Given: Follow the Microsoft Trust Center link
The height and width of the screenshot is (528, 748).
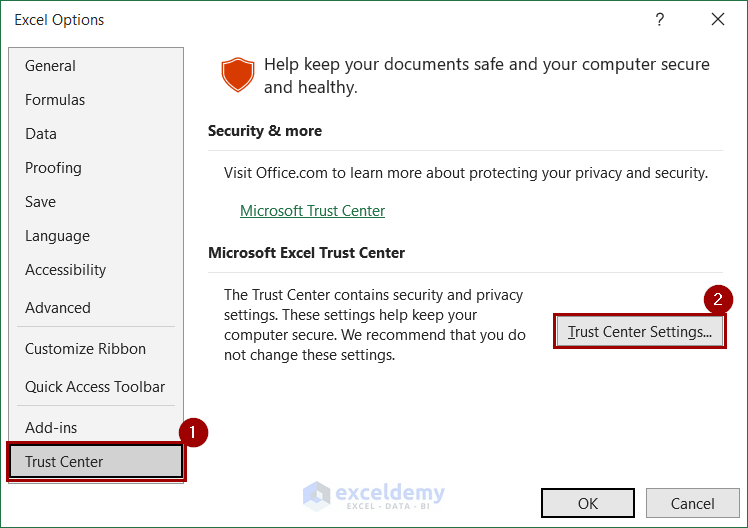Looking at the screenshot, I should [312, 211].
